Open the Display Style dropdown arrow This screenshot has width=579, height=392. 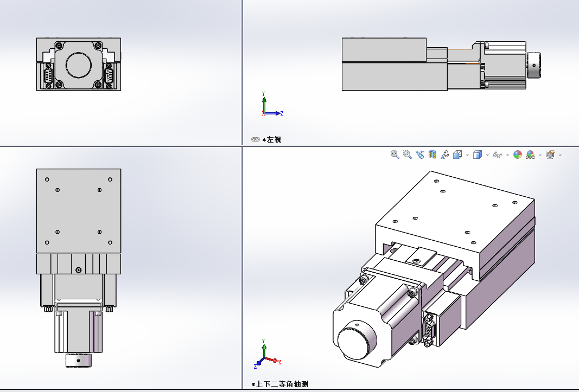(487, 155)
